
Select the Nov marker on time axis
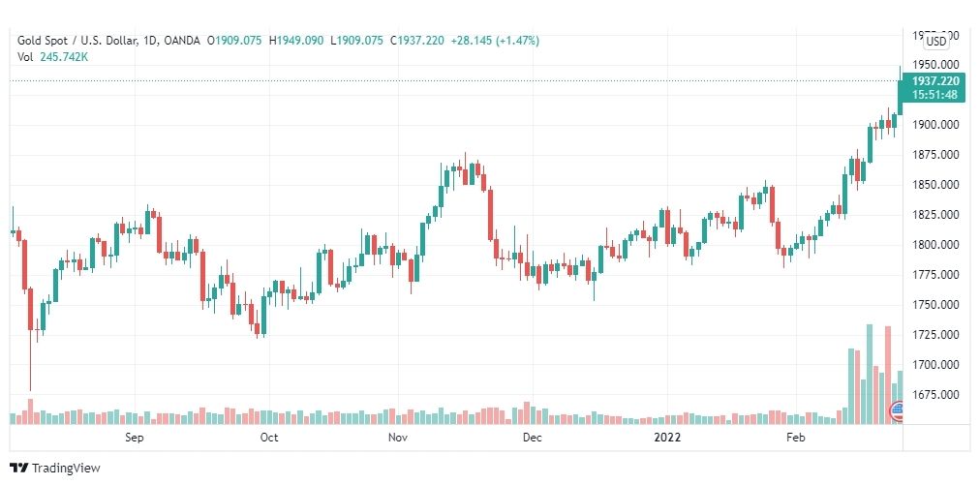pyautogui.click(x=398, y=438)
